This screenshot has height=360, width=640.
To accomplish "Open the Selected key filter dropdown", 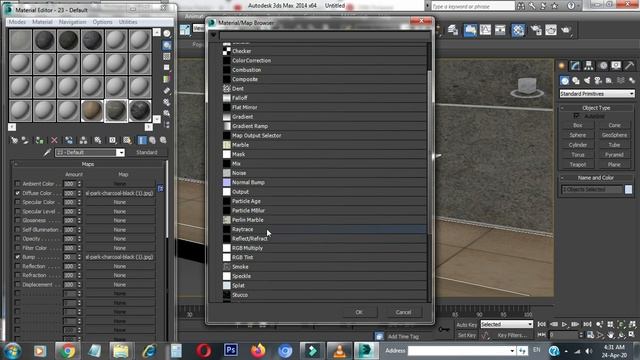I will click(507, 324).
